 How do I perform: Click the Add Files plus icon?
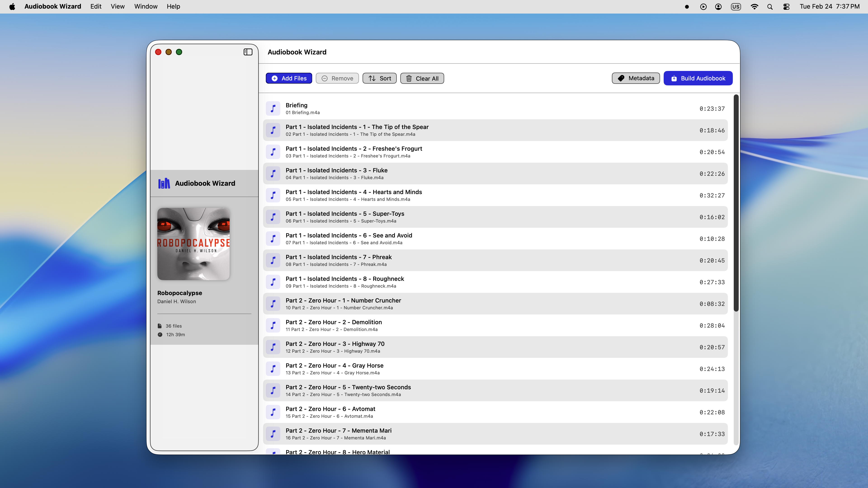[275, 78]
